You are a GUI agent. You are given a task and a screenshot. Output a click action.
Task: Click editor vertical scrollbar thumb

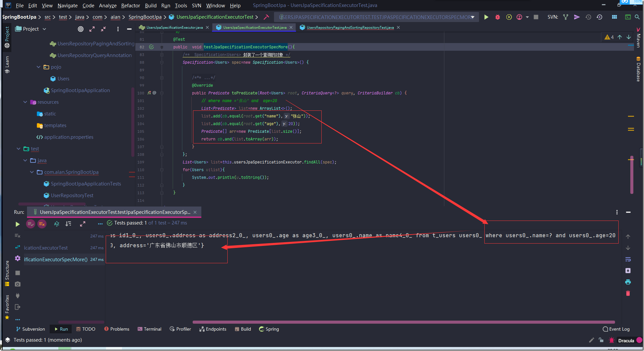pos(632,175)
